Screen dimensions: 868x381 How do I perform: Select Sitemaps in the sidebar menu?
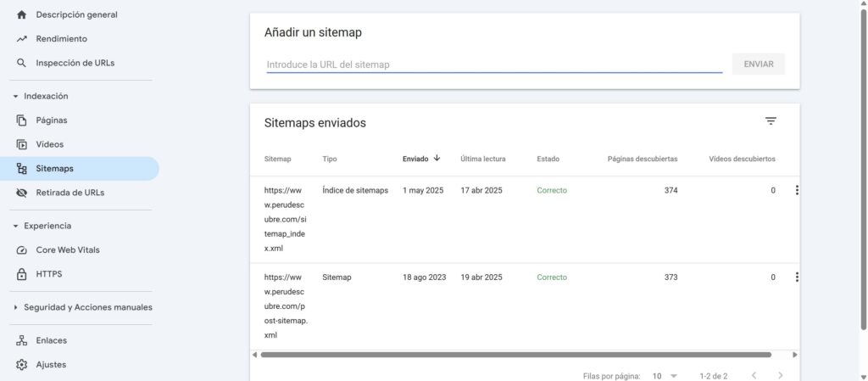click(x=54, y=169)
